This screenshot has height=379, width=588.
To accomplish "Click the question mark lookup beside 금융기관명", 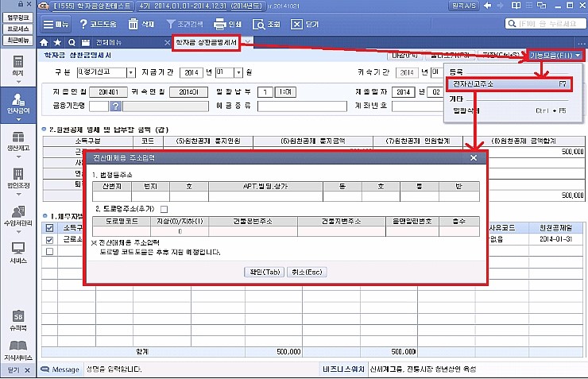I will point(115,106).
